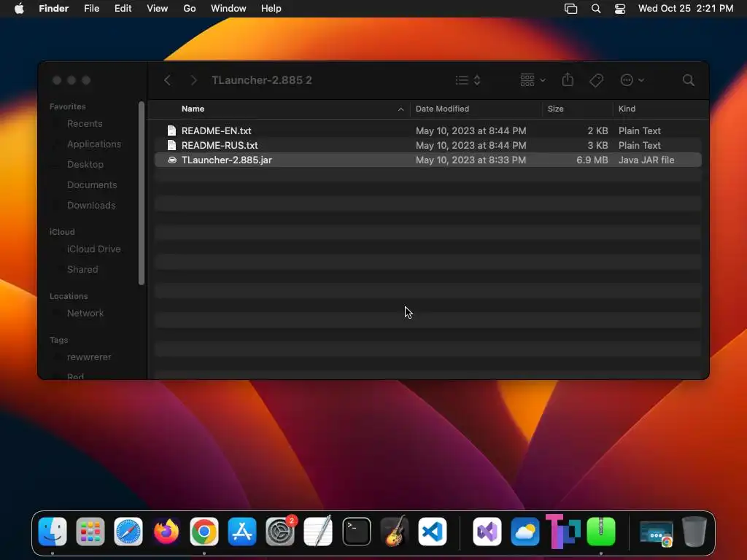Open Network in the sidebar

[85, 314]
